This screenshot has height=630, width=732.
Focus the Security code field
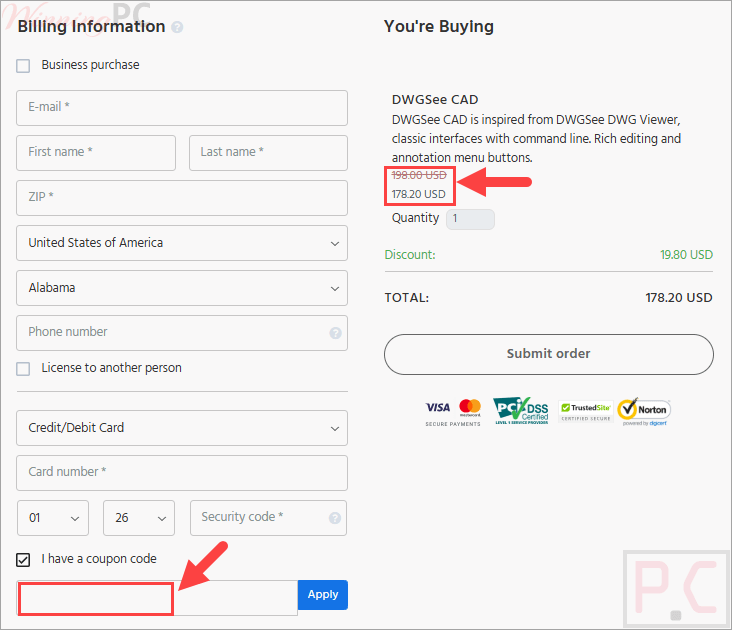click(x=268, y=518)
